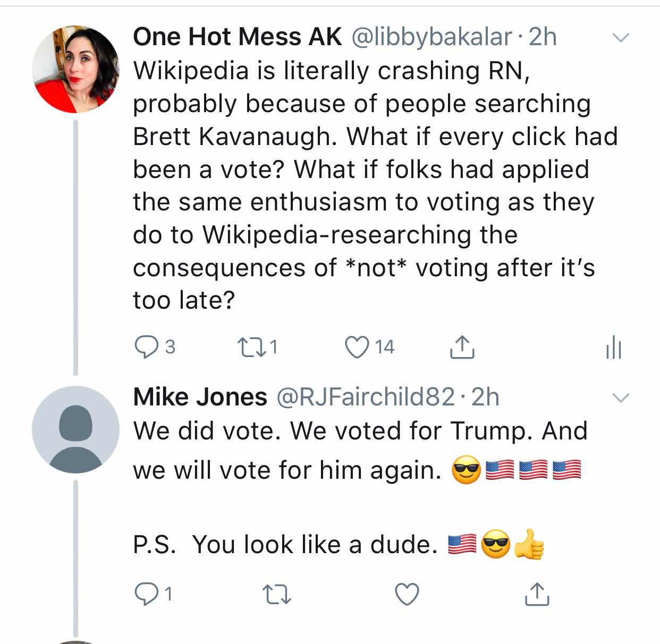Open Mike Jones default avatar
660x644 pixels.
[x=75, y=429]
